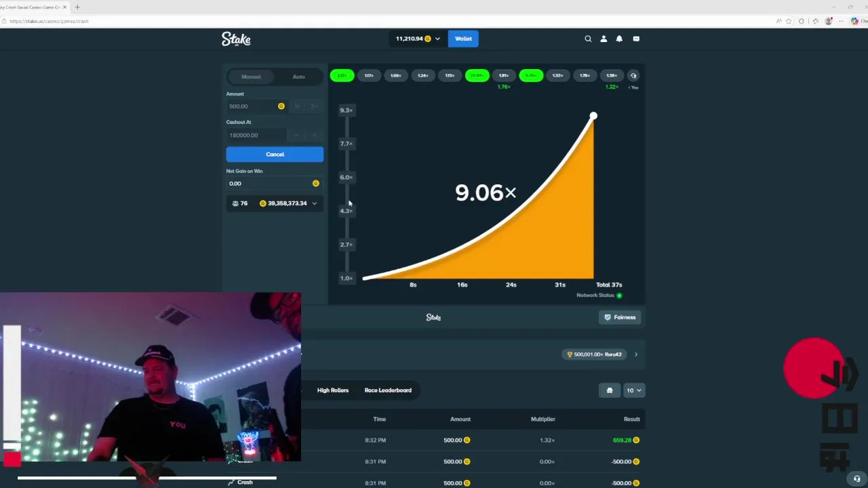Open live support headset icon
Viewport: 868px width, 488px height.
coord(857,479)
